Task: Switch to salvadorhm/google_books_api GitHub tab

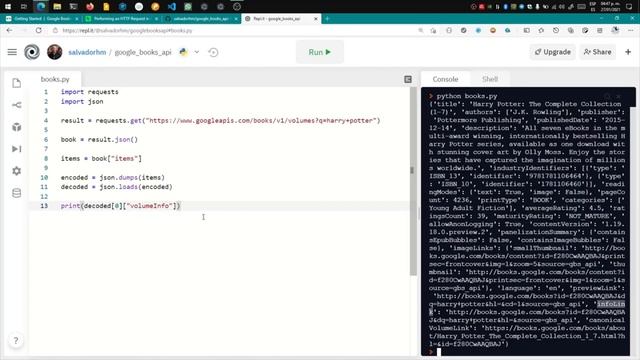Action: [x=201, y=19]
